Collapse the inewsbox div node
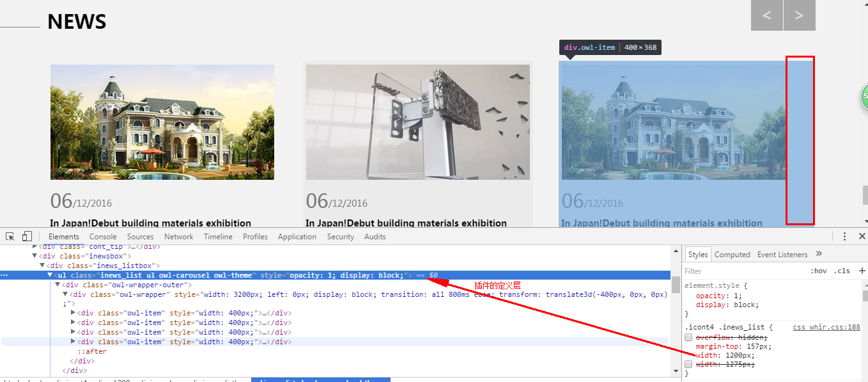Image resolution: width=868 pixels, height=382 pixels. (x=35, y=256)
